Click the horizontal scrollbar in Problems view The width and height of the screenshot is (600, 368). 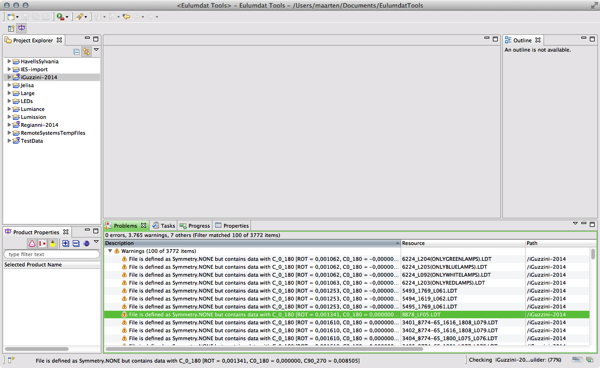click(264, 348)
